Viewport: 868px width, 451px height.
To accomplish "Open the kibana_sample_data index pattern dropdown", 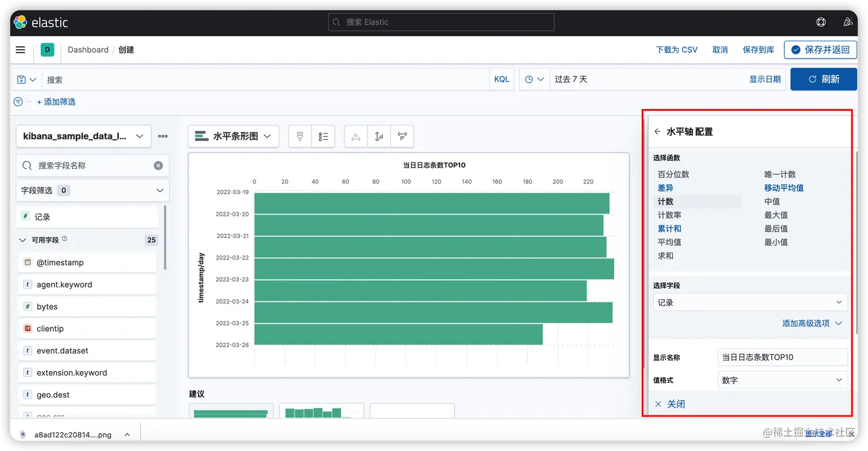I will [84, 137].
